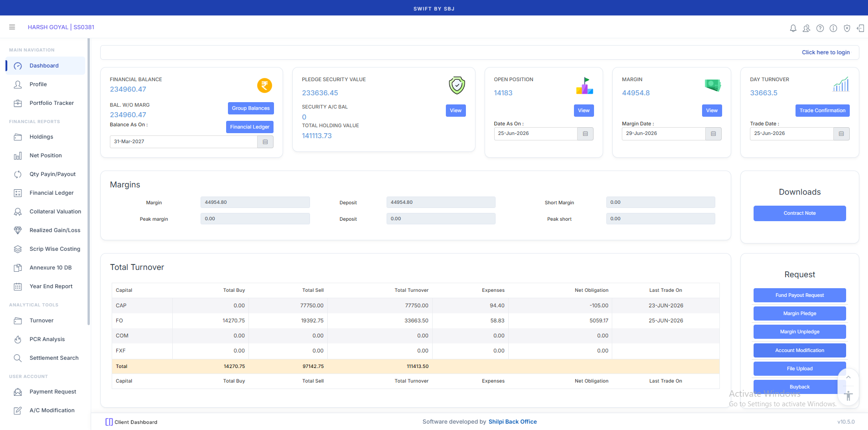
Task: Click View in Pledge Security Value card
Action: pos(456,111)
